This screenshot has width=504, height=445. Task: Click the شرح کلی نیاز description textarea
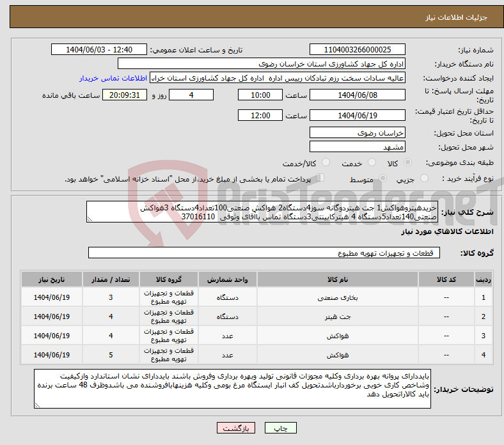click(262, 212)
